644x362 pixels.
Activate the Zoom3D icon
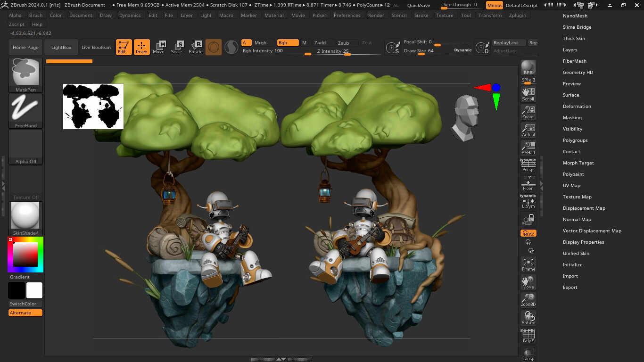[528, 299]
